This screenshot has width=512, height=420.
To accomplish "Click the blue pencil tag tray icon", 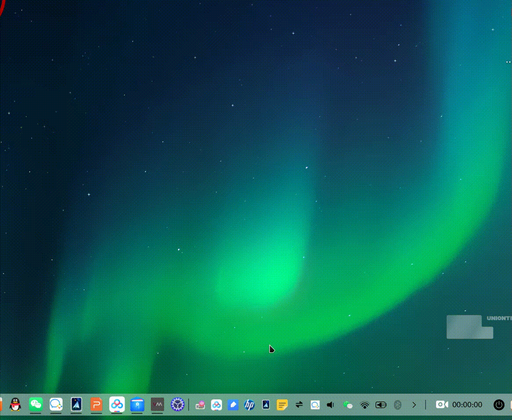I will tap(233, 405).
